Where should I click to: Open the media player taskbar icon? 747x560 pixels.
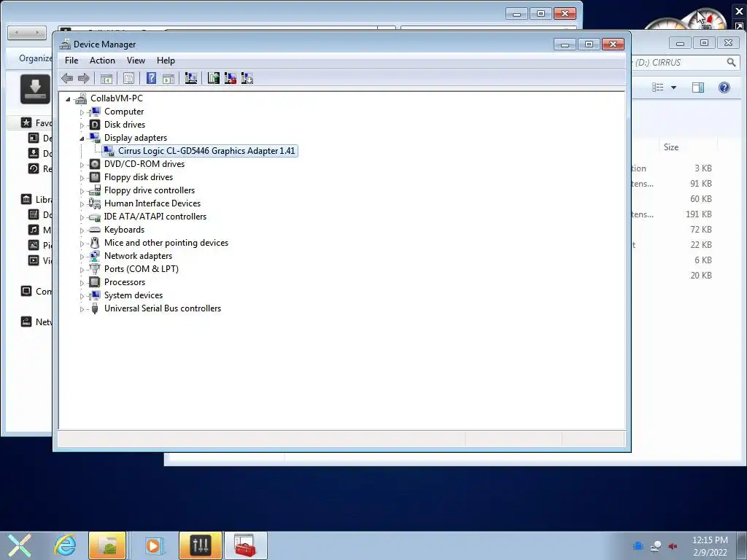pyautogui.click(x=153, y=545)
